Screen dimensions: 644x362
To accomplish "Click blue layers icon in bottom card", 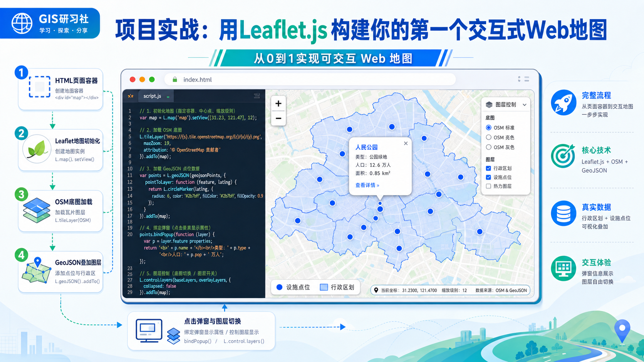I will click(174, 336).
